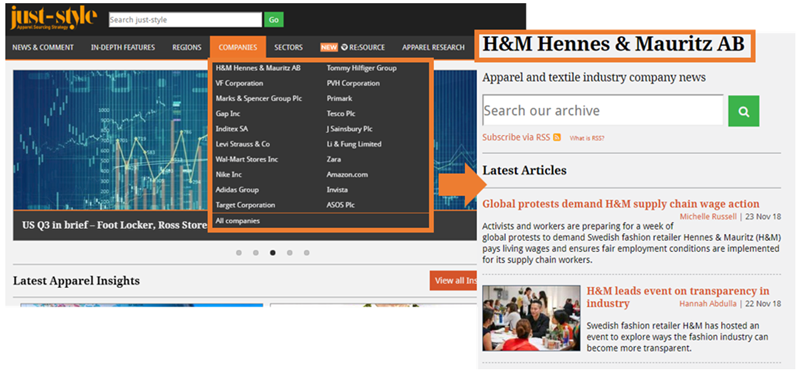
Task: Open the APPAREL RESEARCH menu
Action: point(433,47)
